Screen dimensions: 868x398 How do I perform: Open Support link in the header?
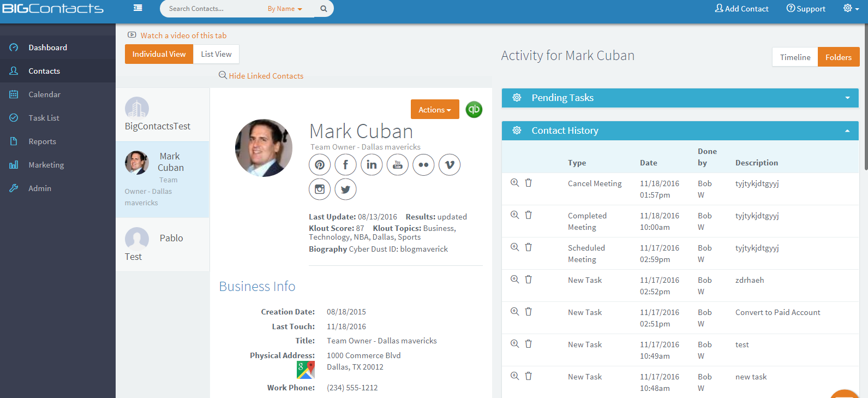coord(806,9)
